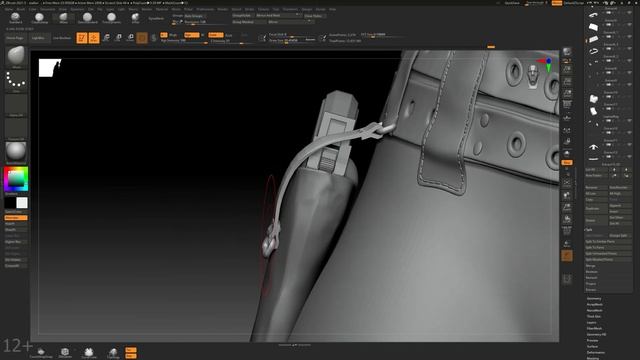Expand the FiberMesh section
Viewport: 640px width, 360px height.
point(594,328)
